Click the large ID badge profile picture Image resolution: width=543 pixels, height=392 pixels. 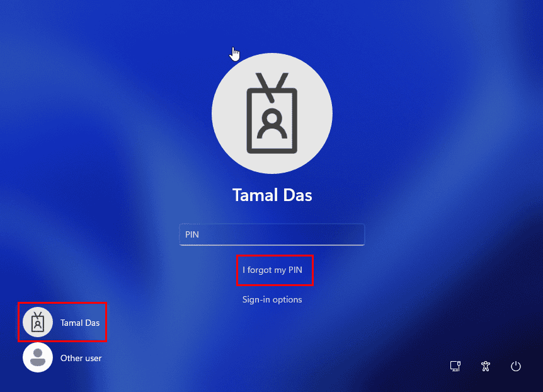pyautogui.click(x=272, y=113)
